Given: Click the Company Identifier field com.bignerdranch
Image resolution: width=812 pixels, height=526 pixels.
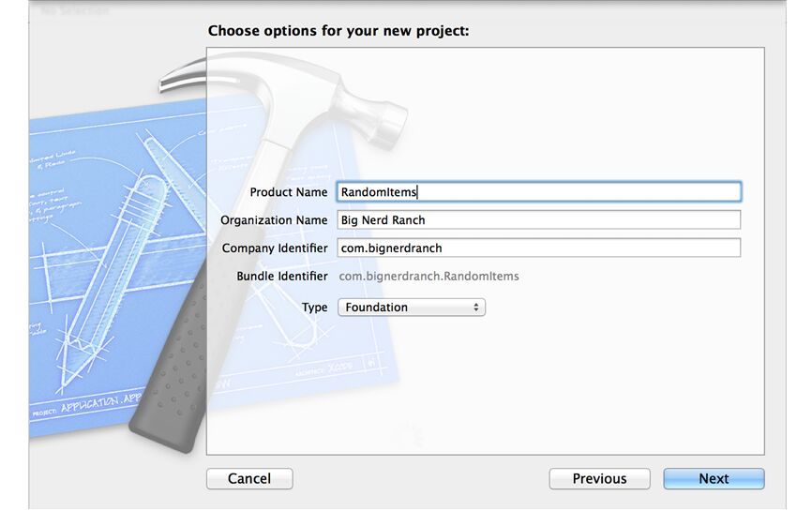Looking at the screenshot, I should [538, 248].
